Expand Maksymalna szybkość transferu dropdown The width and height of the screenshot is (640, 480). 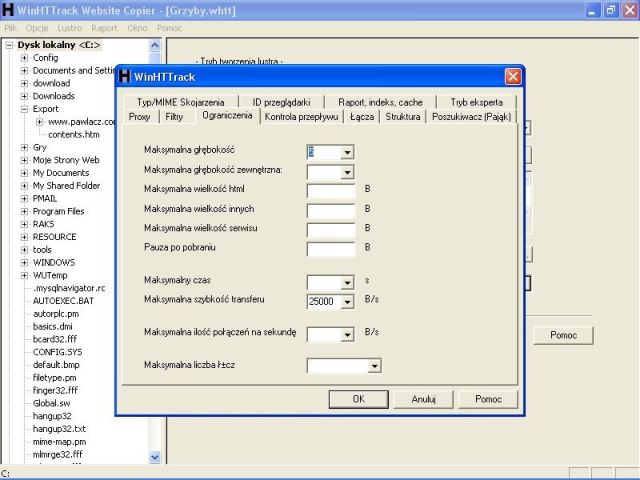347,301
